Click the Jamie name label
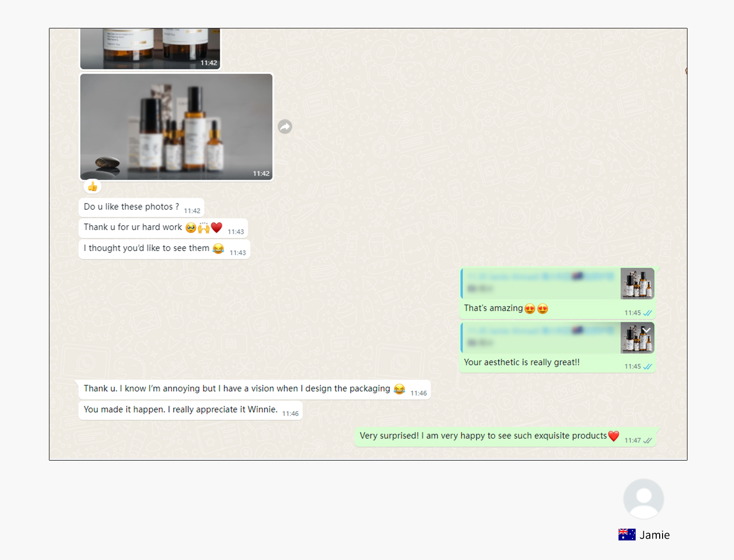Viewport: 734px width, 560px height. (x=654, y=535)
